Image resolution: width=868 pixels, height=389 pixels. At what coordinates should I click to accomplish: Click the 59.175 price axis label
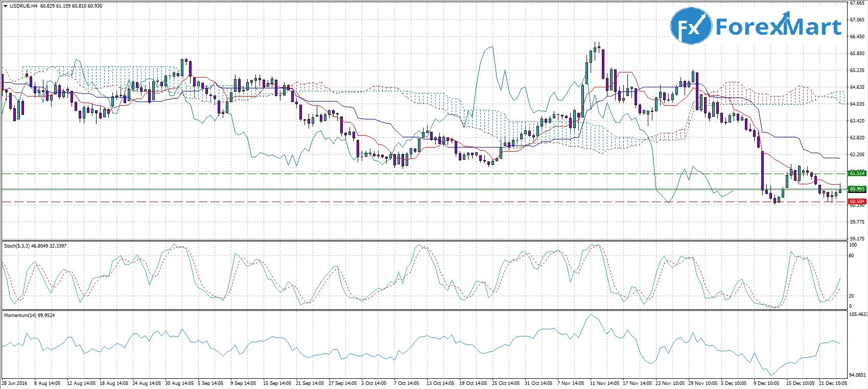point(857,238)
